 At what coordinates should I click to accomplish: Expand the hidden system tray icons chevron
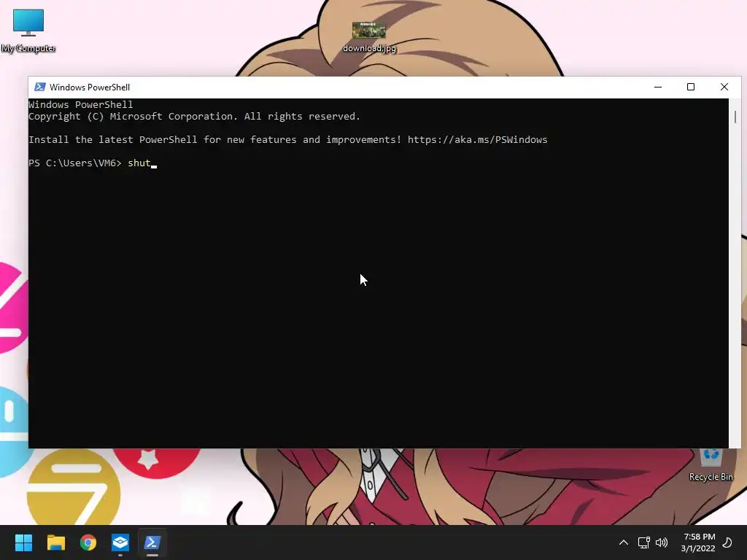click(x=623, y=542)
